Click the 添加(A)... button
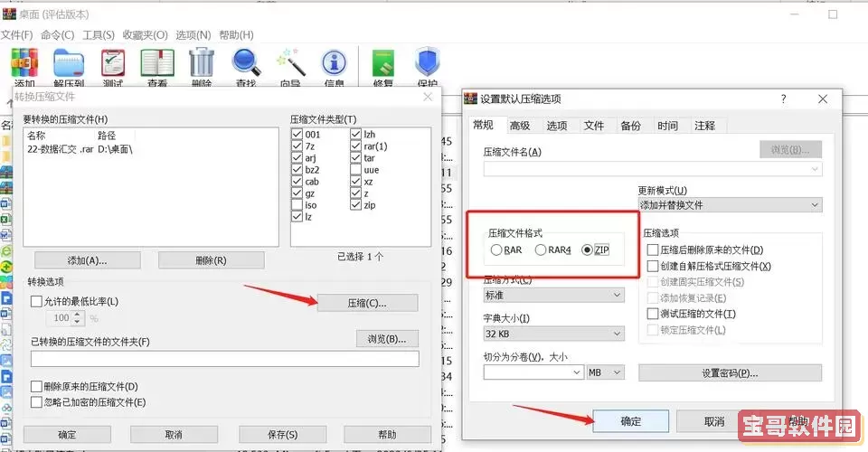868x452 pixels. click(x=88, y=260)
